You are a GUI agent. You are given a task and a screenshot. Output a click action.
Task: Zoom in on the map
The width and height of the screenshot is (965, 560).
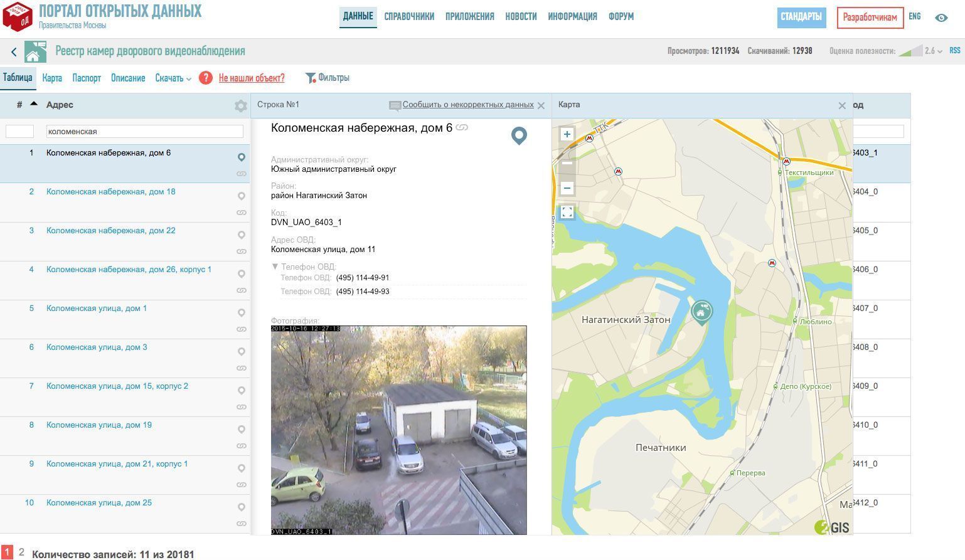(x=567, y=134)
